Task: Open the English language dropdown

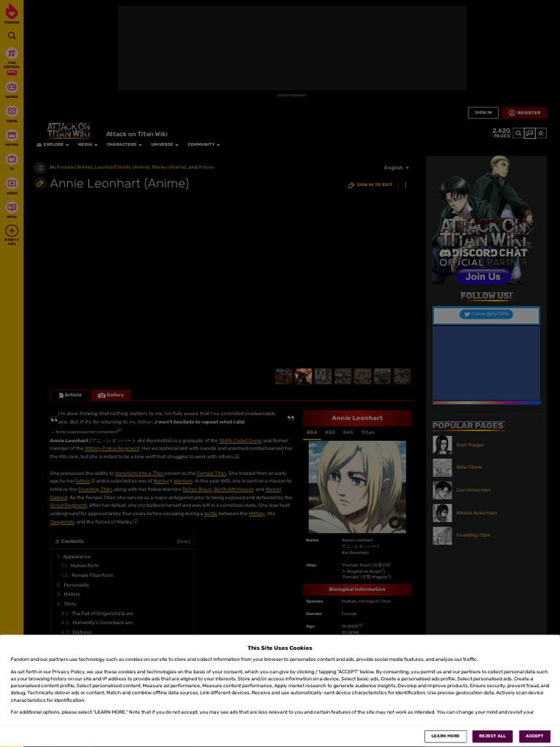Action: pyautogui.click(x=396, y=168)
